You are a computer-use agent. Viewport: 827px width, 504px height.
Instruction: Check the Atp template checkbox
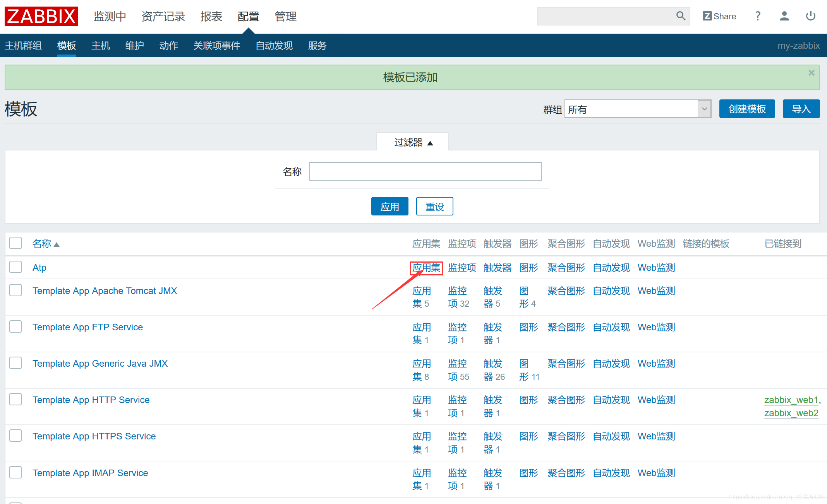15,267
